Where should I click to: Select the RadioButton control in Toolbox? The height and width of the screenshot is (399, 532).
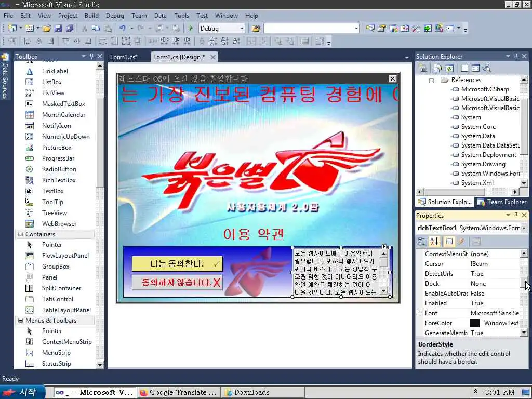(x=59, y=169)
